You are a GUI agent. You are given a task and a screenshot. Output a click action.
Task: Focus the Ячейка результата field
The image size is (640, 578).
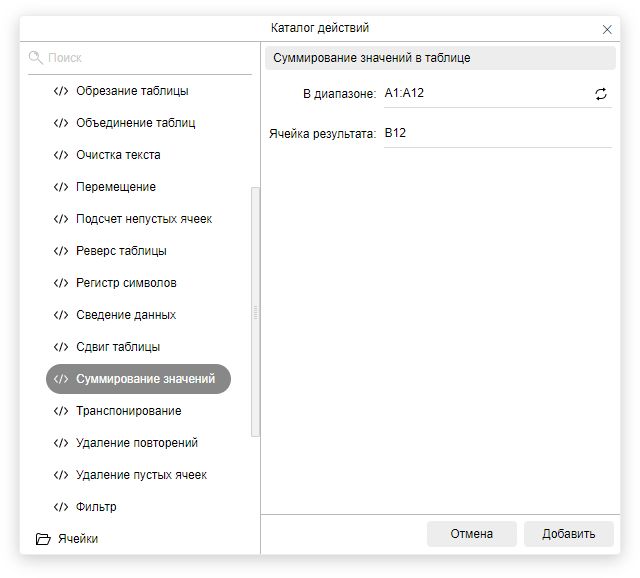coord(495,133)
